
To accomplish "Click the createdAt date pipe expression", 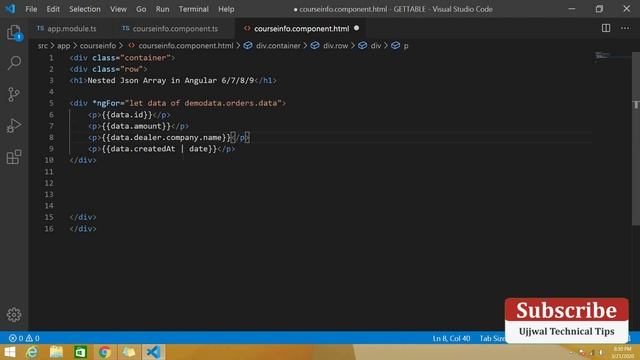I will 159,149.
